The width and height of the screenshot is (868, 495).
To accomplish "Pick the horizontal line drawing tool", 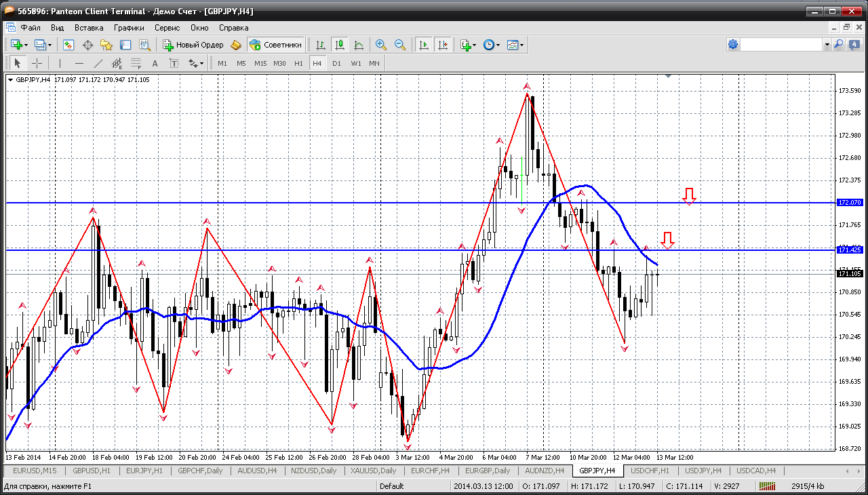I will (x=79, y=63).
